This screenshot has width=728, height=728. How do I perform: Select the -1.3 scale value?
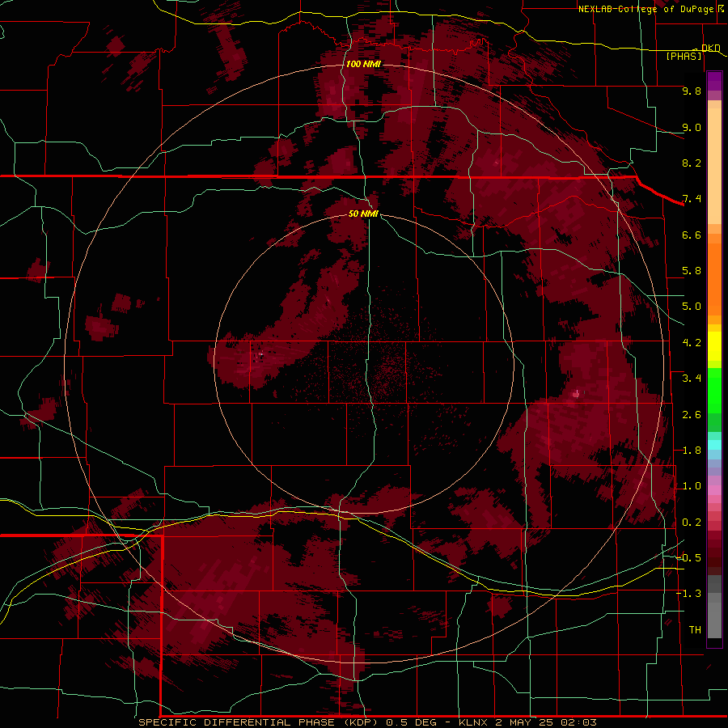688,594
